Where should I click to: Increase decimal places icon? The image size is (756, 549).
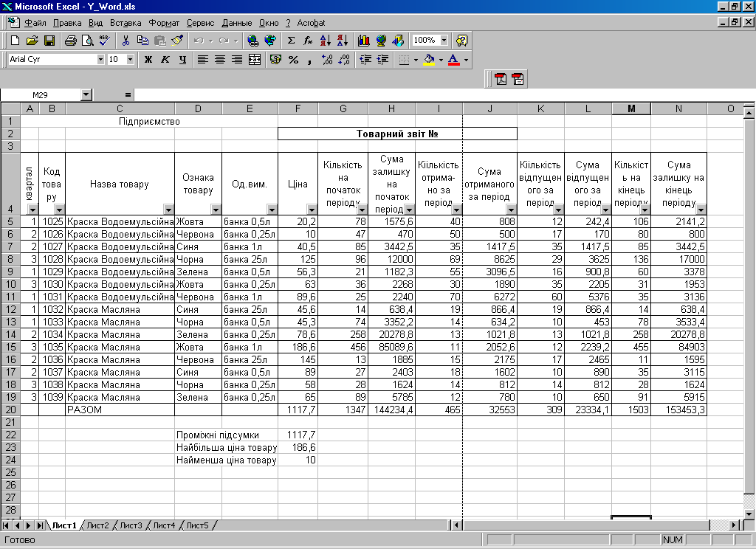[327, 60]
